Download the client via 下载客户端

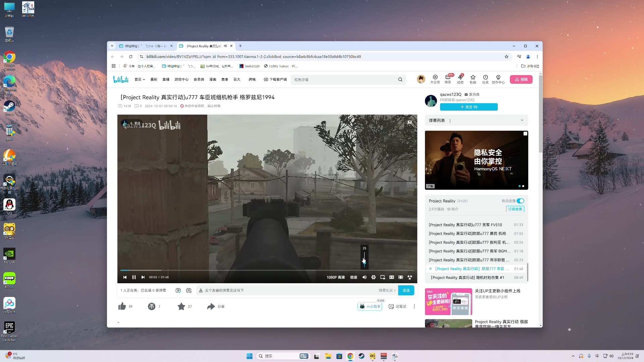(275, 79)
